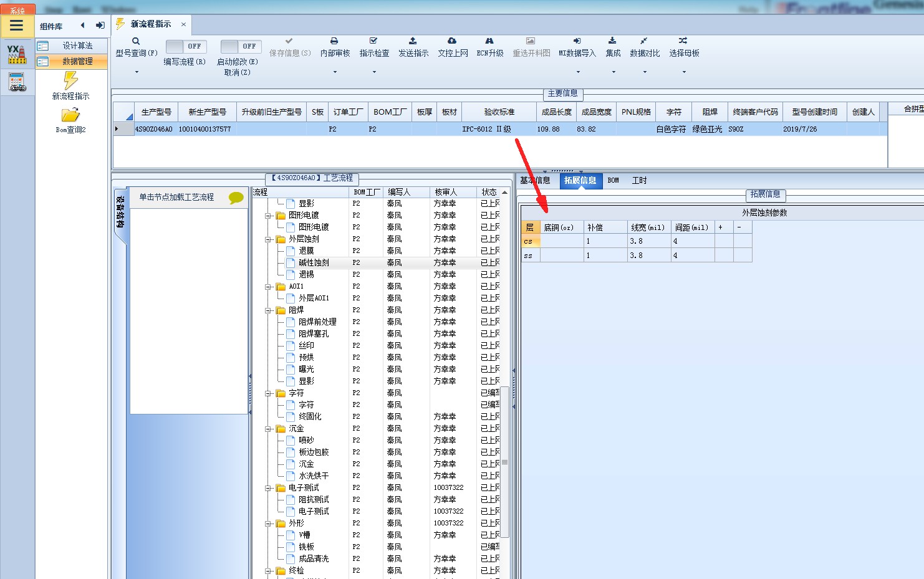Toggle the 启动修改 OFF switch
This screenshot has width=924, height=579.
[241, 46]
